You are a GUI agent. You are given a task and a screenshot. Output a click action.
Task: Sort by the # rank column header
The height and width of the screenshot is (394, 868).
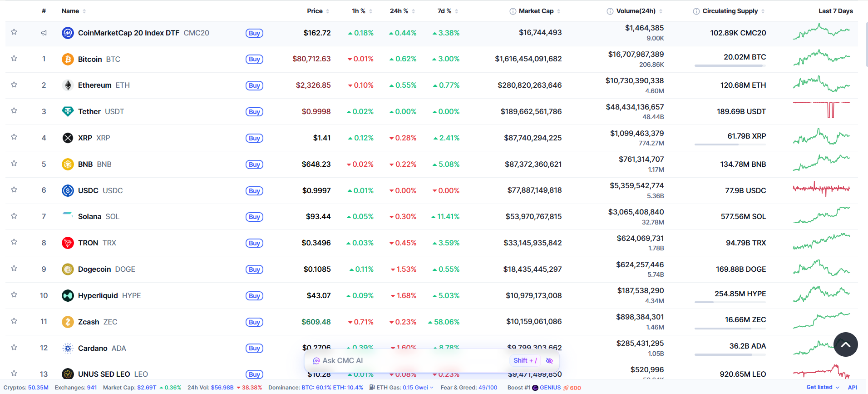(44, 11)
